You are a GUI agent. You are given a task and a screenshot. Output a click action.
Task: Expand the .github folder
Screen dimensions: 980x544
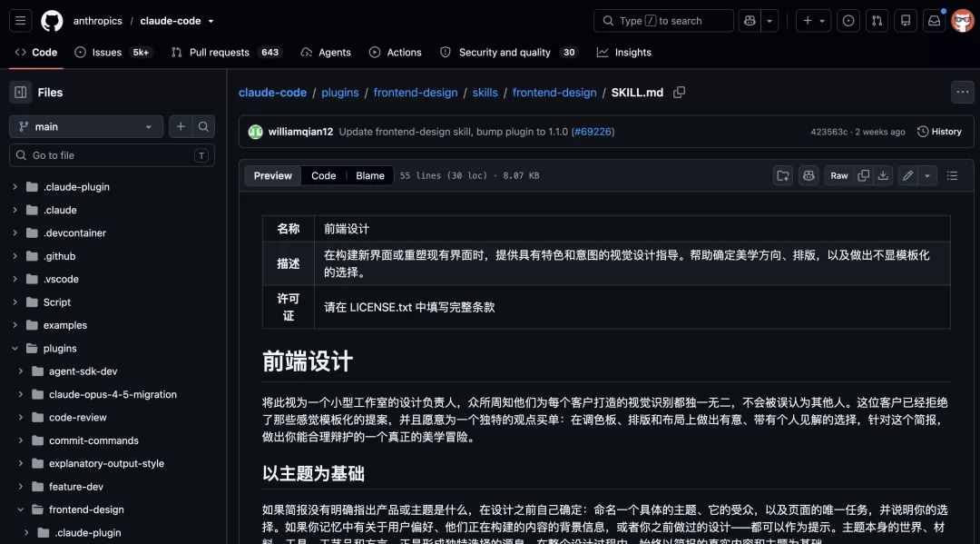(x=15, y=256)
